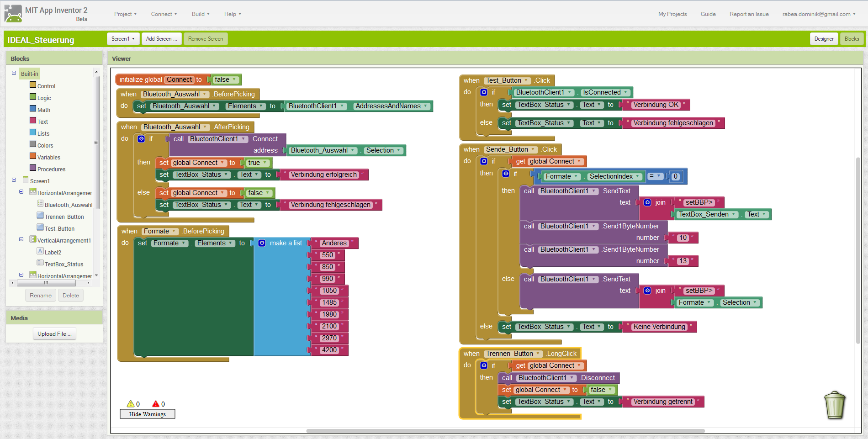Image resolution: width=868 pixels, height=439 pixels.
Task: Open the Build menu
Action: (201, 14)
